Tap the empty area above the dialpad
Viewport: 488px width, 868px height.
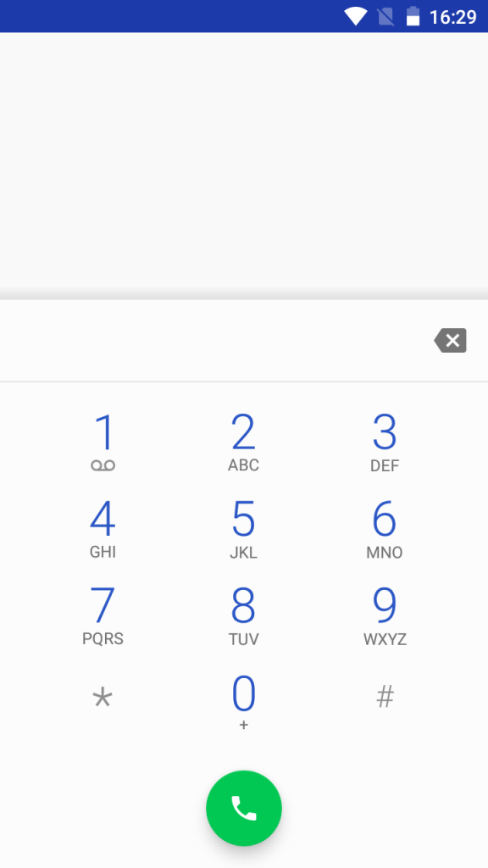click(x=244, y=160)
